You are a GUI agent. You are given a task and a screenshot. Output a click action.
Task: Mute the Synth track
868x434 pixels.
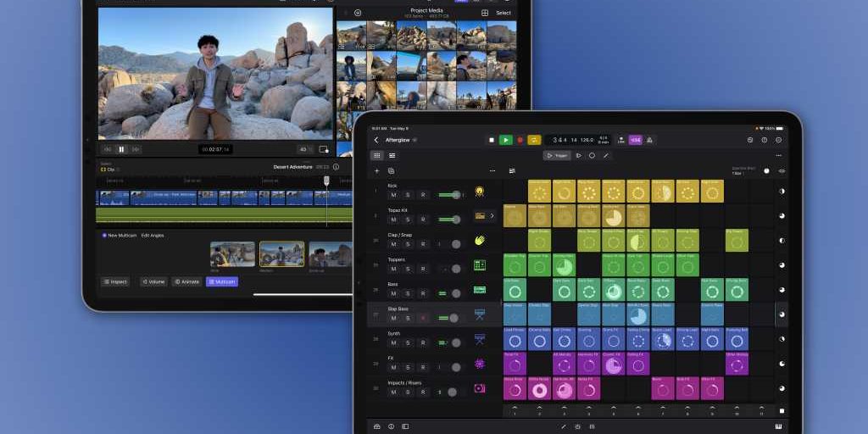pyautogui.click(x=393, y=342)
